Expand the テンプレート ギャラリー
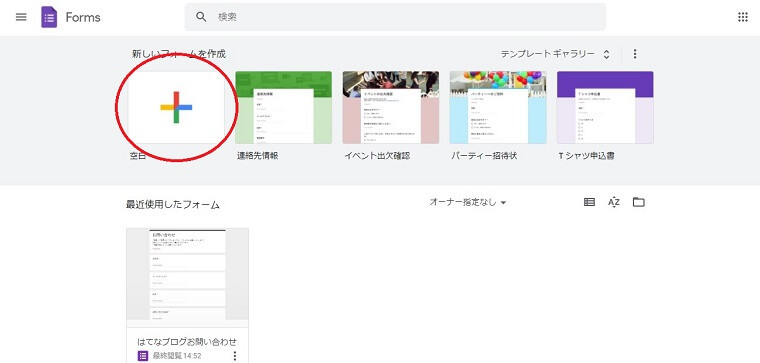 pyautogui.click(x=555, y=54)
